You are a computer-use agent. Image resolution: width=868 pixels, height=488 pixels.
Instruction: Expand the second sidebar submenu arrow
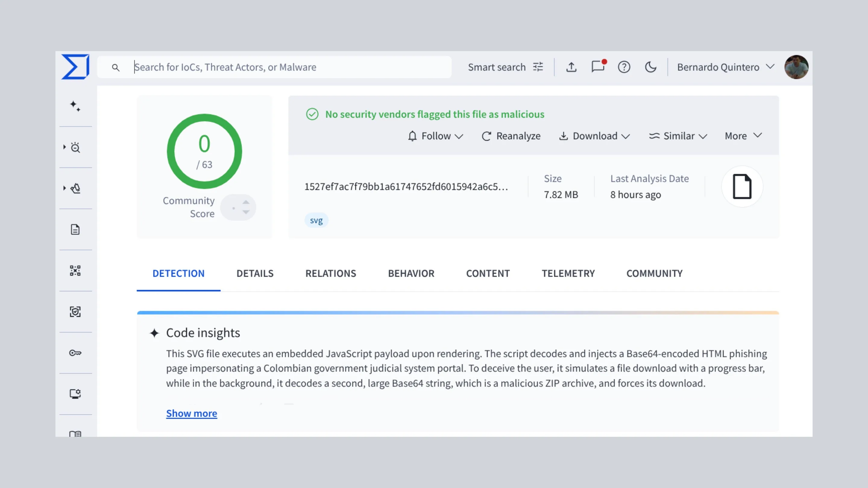click(64, 188)
